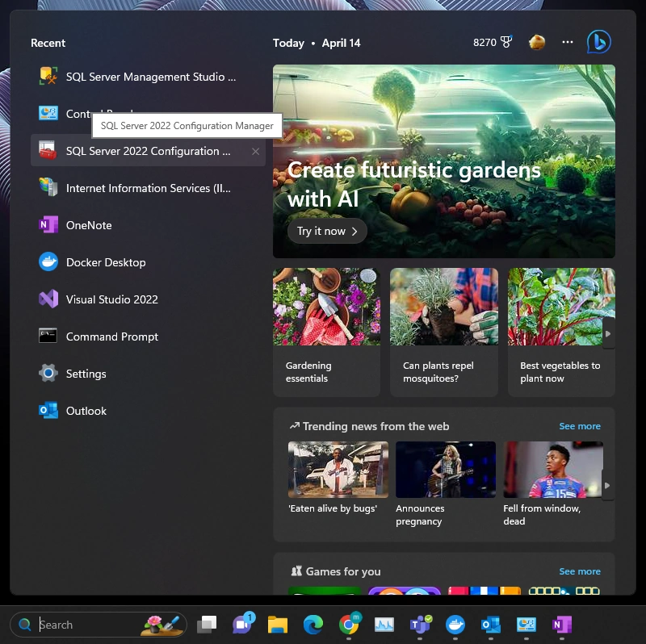
Task: Open the Gardening essentials thumbnail card
Action: point(326,332)
